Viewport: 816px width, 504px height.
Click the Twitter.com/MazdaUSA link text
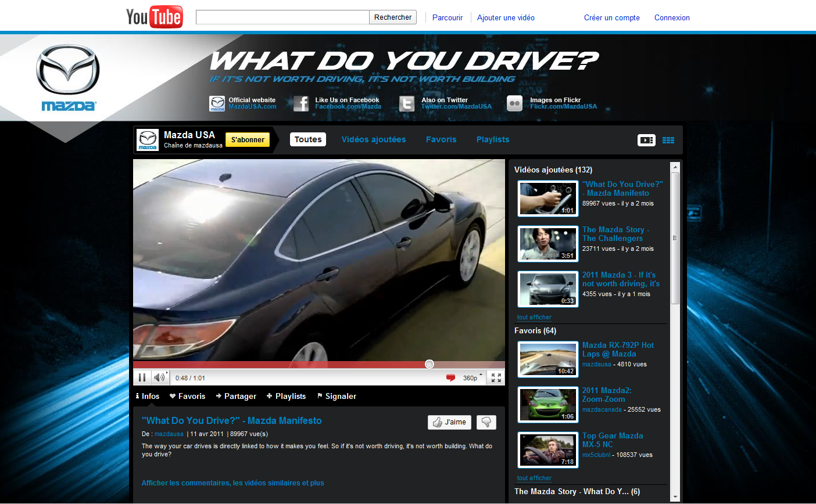click(x=456, y=107)
